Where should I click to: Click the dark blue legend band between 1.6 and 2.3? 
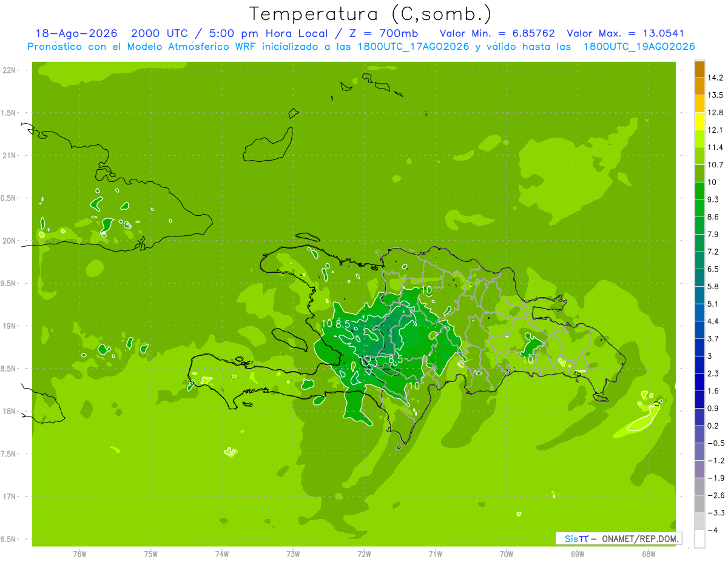[x=699, y=382]
